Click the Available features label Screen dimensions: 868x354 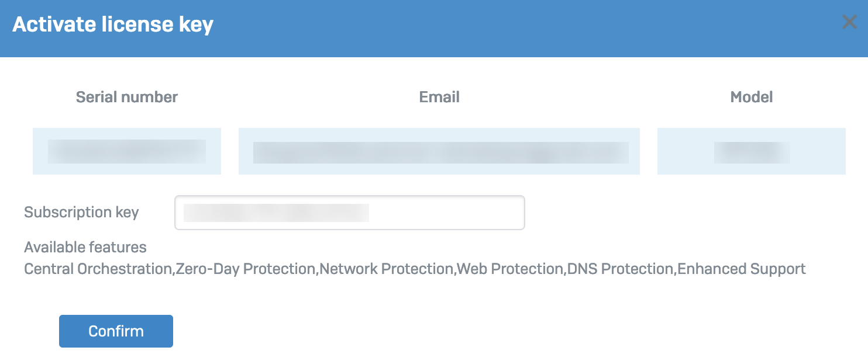pyautogui.click(x=85, y=247)
